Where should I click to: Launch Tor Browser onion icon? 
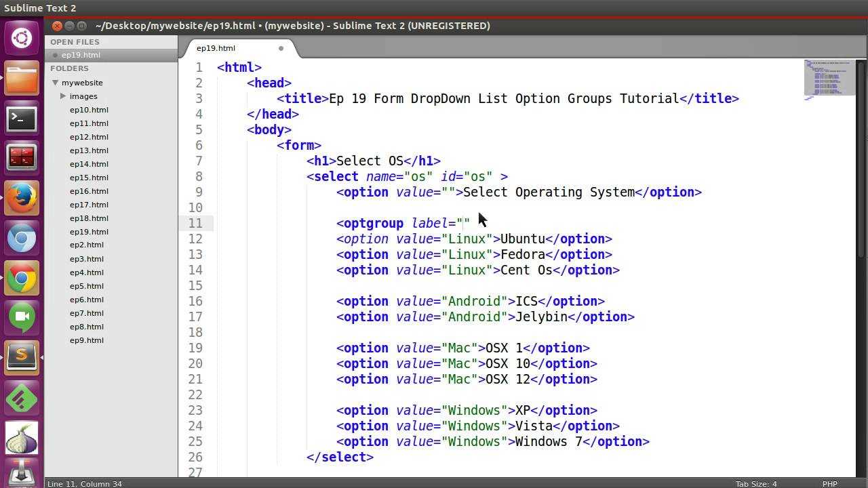pyautogui.click(x=22, y=439)
